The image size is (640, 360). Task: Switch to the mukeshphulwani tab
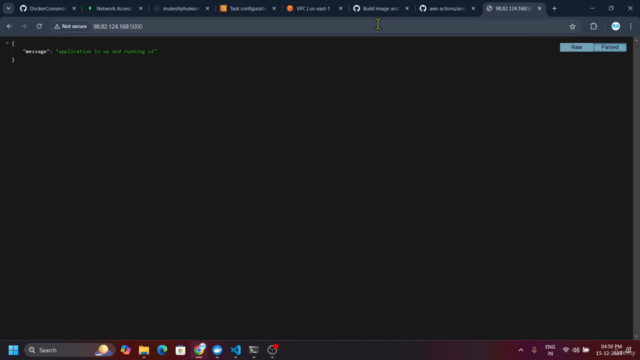(181, 8)
